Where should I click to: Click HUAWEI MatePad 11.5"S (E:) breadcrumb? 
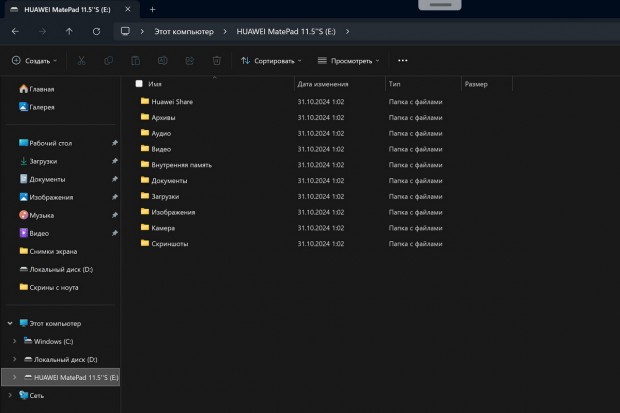286,31
